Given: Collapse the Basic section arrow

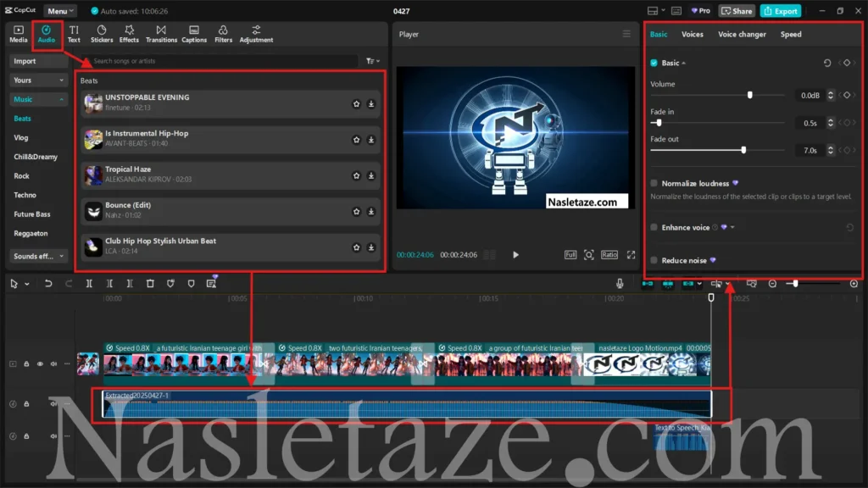Looking at the screenshot, I should (684, 63).
